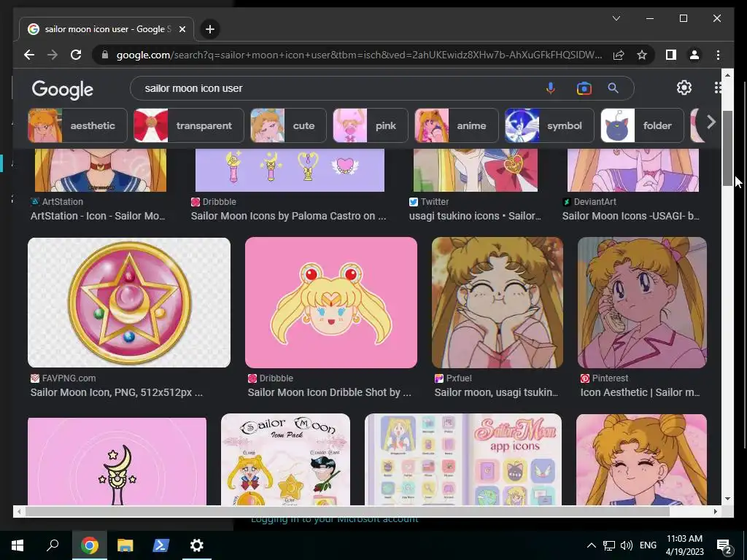The width and height of the screenshot is (747, 560).
Task: Open the moon stick pink thumbnail
Action: click(x=117, y=462)
